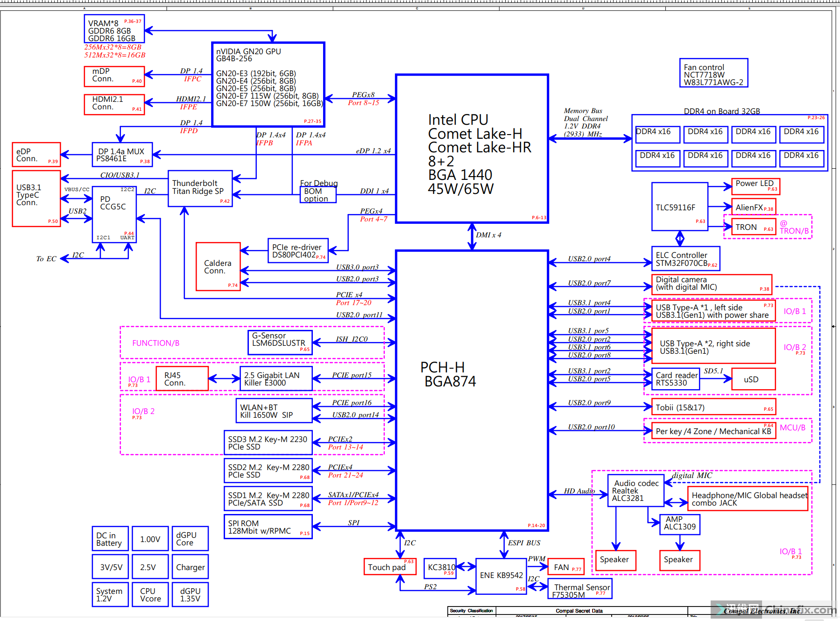This screenshot has width=840, height=621.
Task: Click USB Type-A *1 left side block
Action: 713,311
